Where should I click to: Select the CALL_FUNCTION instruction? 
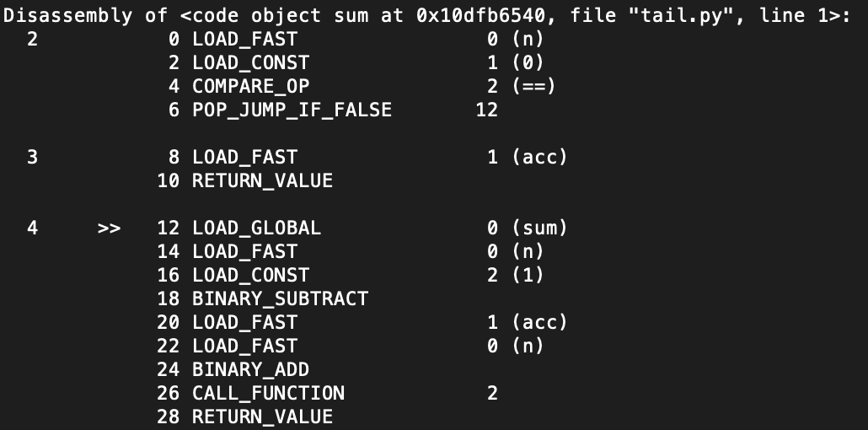pos(269,393)
